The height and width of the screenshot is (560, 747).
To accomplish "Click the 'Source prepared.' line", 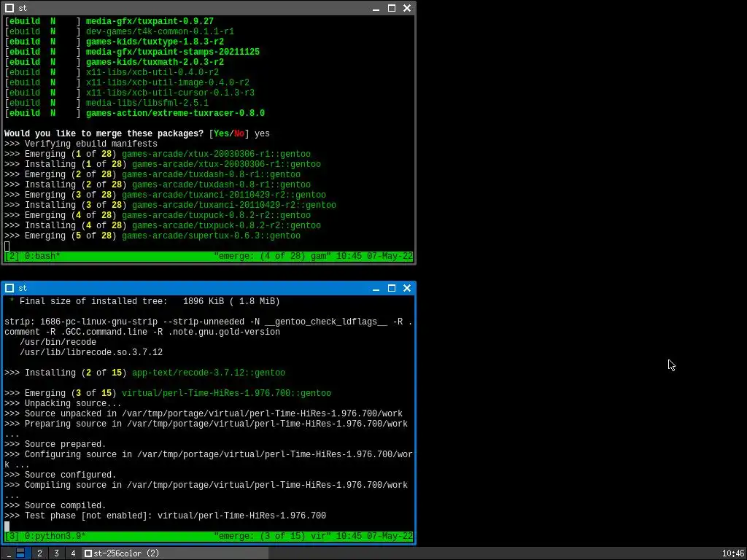I will pos(55,444).
